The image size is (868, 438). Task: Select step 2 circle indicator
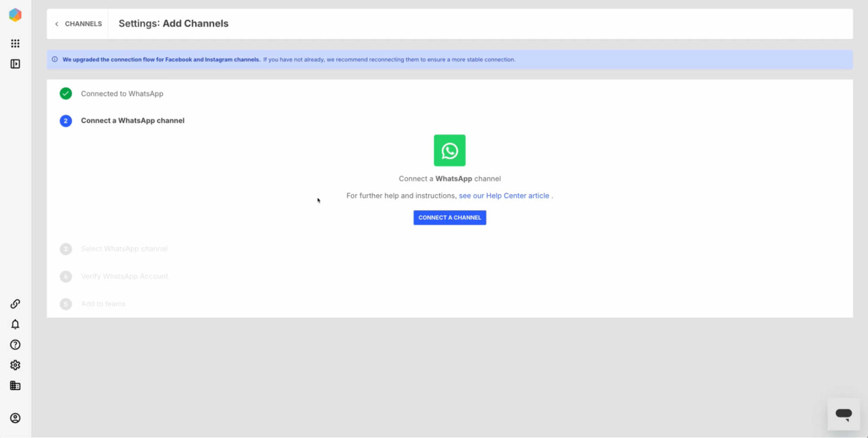pyautogui.click(x=66, y=121)
